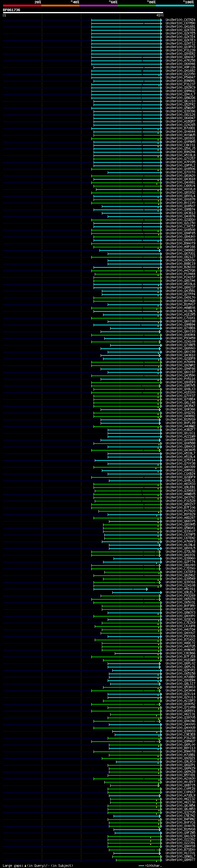Image resolution: width=197 pixels, height=868 pixels.
Task: Open UniRef100_P05116 hit
Action: pyautogui.click(x=180, y=379)
